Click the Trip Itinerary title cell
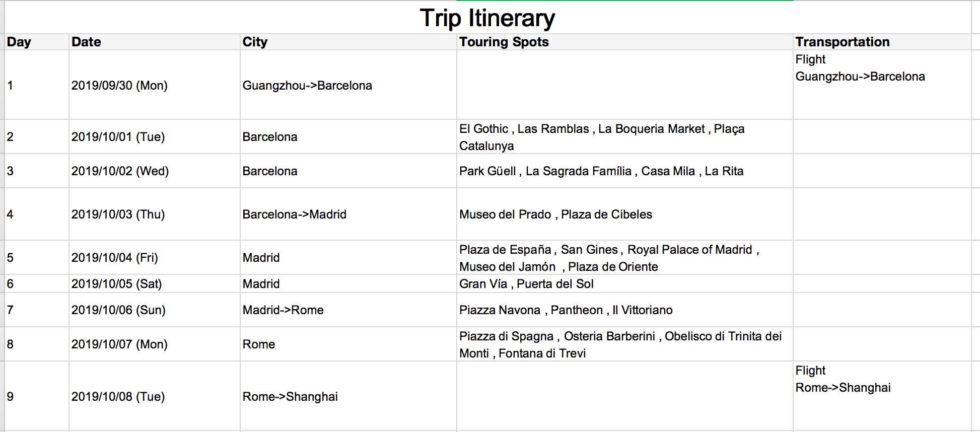This screenshot has width=980, height=432. 487,18
